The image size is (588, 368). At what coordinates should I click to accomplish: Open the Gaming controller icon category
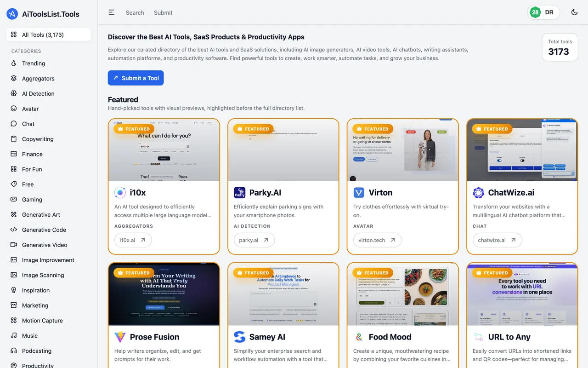point(14,199)
